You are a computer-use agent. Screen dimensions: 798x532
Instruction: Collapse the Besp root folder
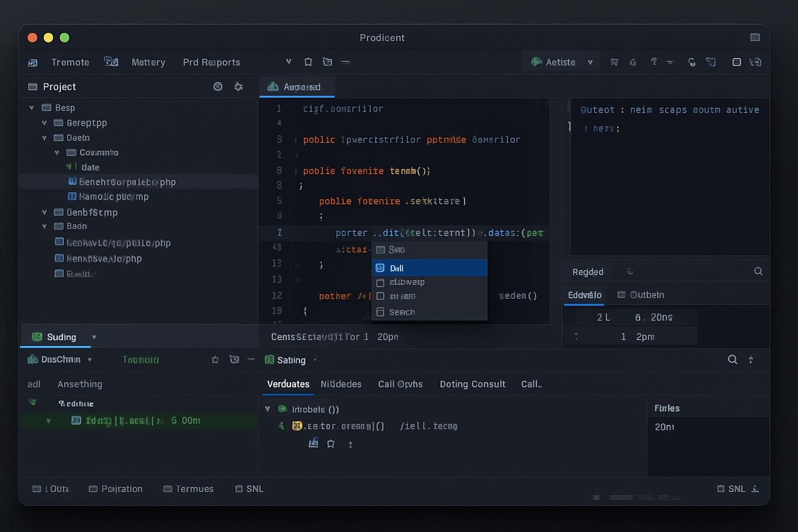(x=32, y=108)
